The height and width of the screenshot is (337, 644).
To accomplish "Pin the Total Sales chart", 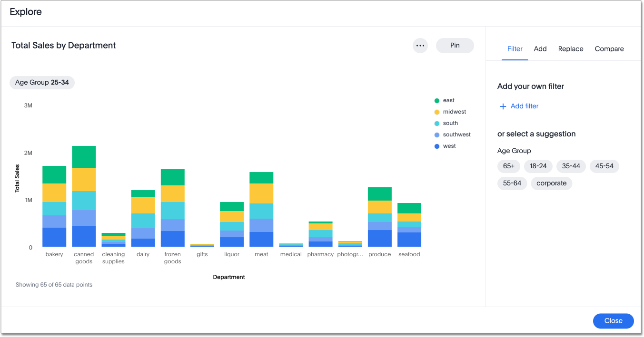I will pyautogui.click(x=455, y=46).
